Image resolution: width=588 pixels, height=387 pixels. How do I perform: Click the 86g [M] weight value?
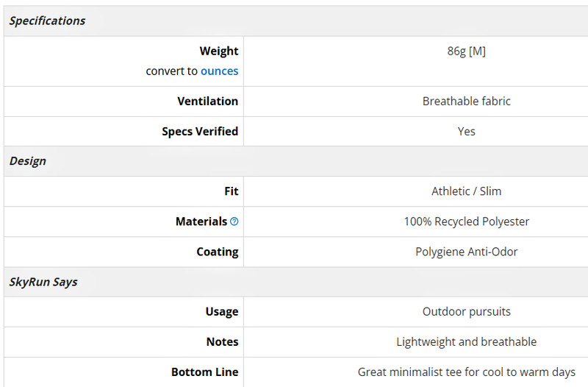[x=466, y=51]
